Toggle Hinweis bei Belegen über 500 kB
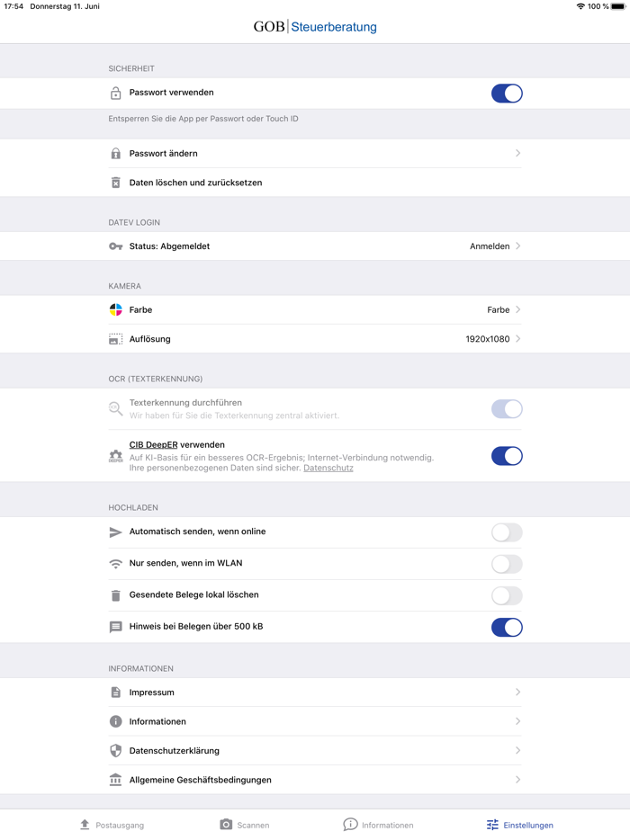Screen dimensions: 630x840 coord(507,628)
